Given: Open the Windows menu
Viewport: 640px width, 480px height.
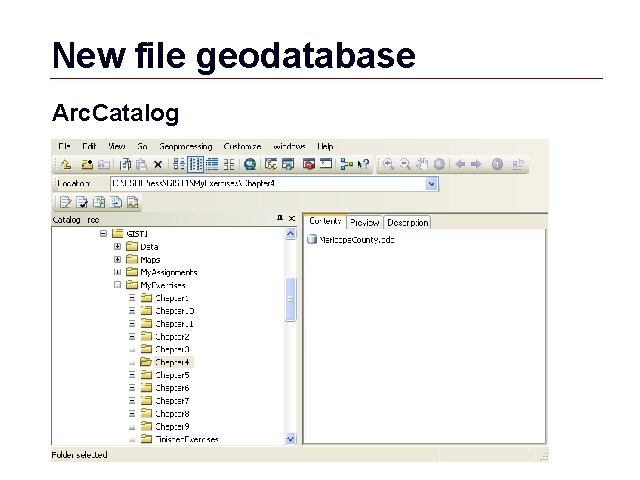Looking at the screenshot, I should pyautogui.click(x=289, y=146).
